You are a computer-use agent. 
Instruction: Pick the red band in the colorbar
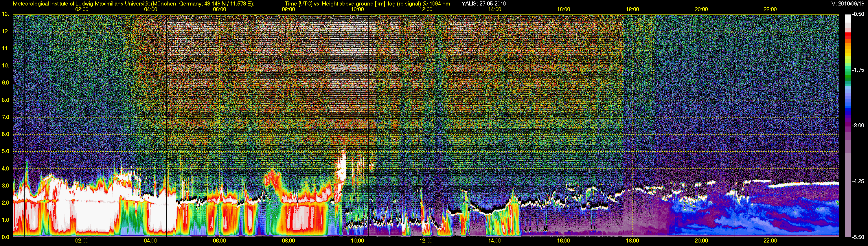coord(848,35)
